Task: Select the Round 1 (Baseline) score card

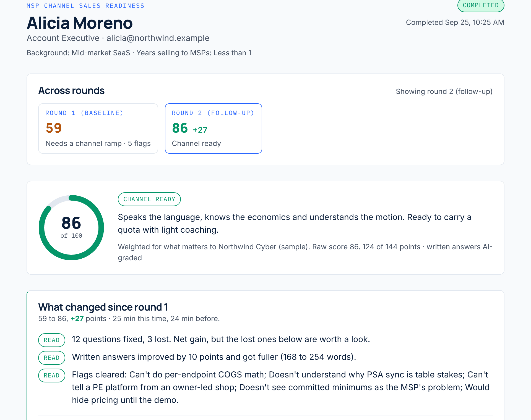Action: click(98, 128)
